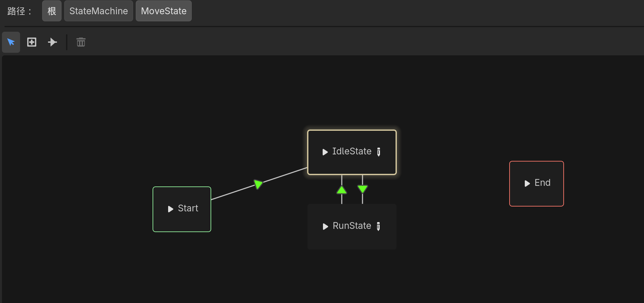
Task: Select the upward green transition arrow
Action: pyautogui.click(x=342, y=190)
